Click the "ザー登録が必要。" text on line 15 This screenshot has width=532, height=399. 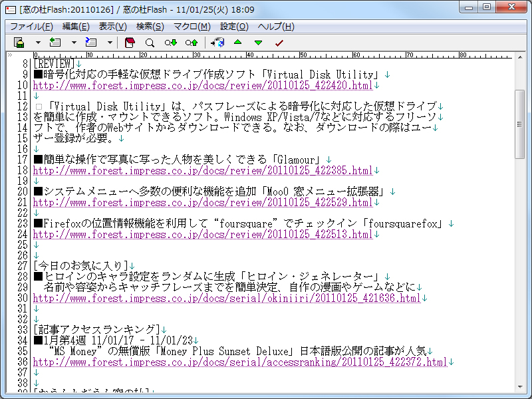tap(74, 138)
